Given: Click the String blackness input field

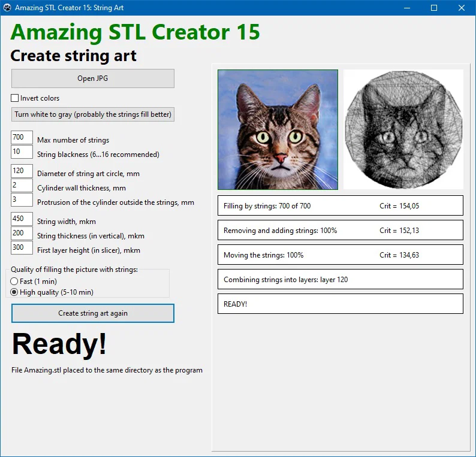Looking at the screenshot, I should [x=22, y=152].
